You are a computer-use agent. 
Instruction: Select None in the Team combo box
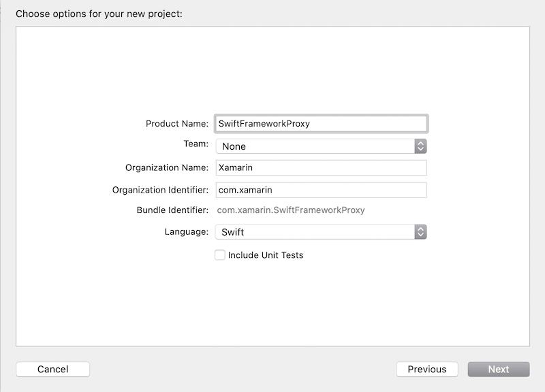(x=320, y=146)
